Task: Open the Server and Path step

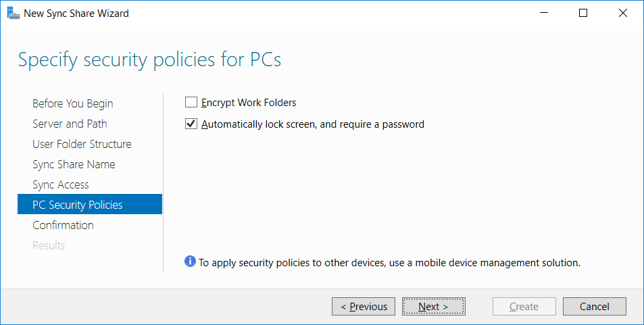Action: pyautogui.click(x=70, y=124)
